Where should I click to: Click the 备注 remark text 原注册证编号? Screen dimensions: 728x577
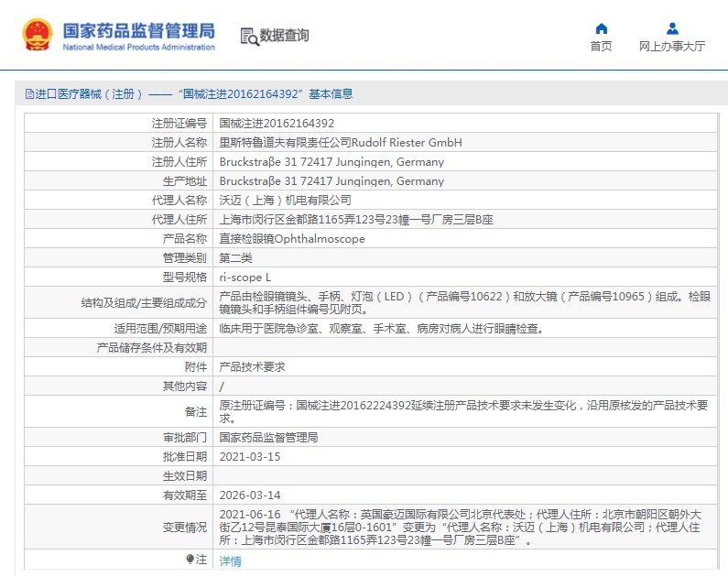pos(464,412)
